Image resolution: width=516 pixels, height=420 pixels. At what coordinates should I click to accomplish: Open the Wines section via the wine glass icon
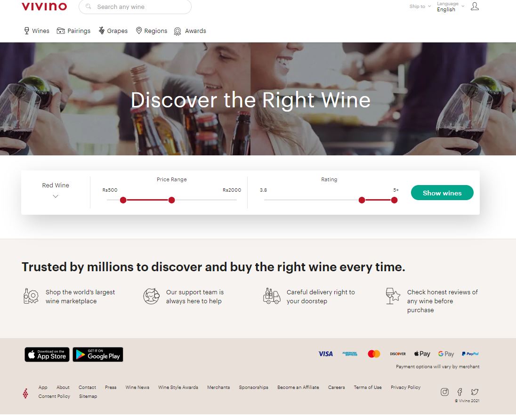(26, 30)
